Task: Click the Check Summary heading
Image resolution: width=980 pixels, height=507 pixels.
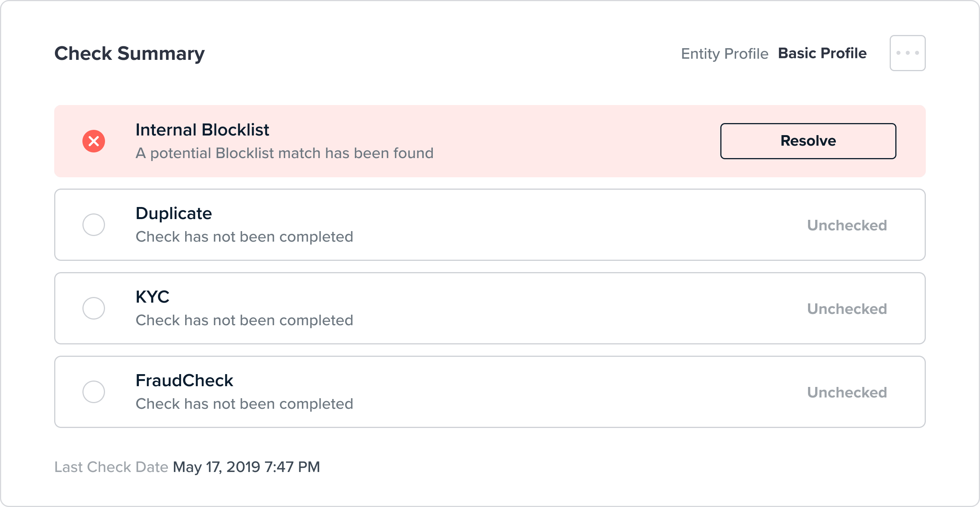Action: [130, 53]
